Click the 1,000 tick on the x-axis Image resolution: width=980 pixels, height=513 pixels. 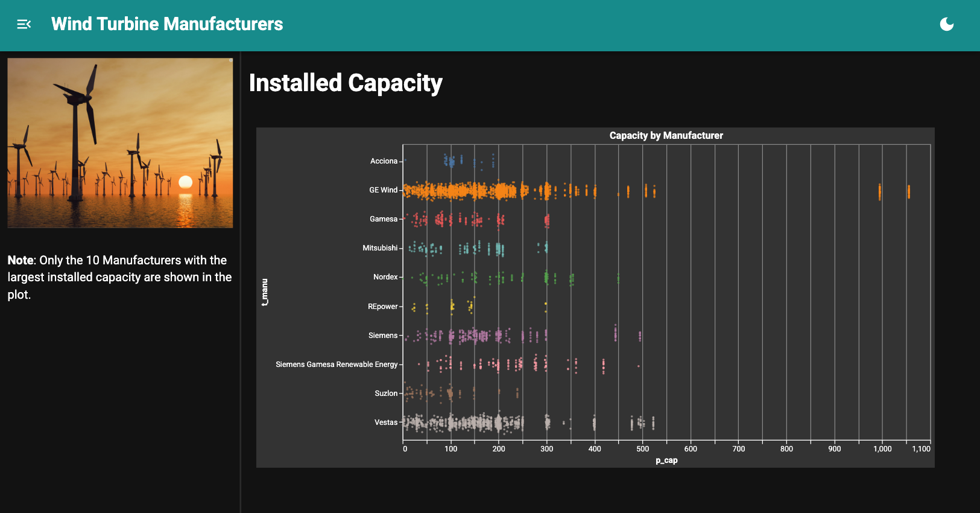click(x=882, y=449)
